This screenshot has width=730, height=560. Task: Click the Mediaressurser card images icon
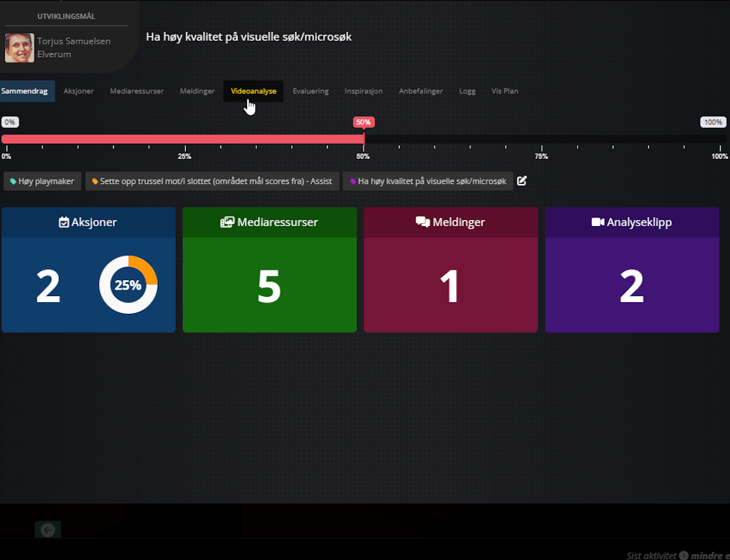tap(227, 223)
